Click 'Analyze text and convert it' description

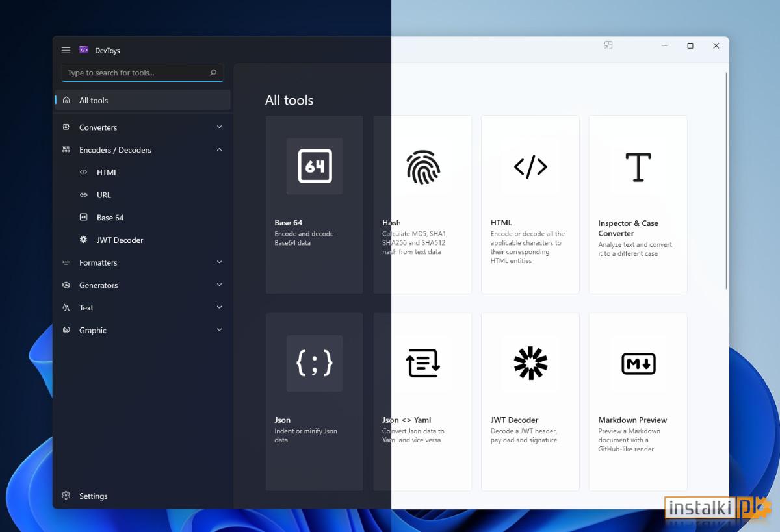tap(635, 249)
